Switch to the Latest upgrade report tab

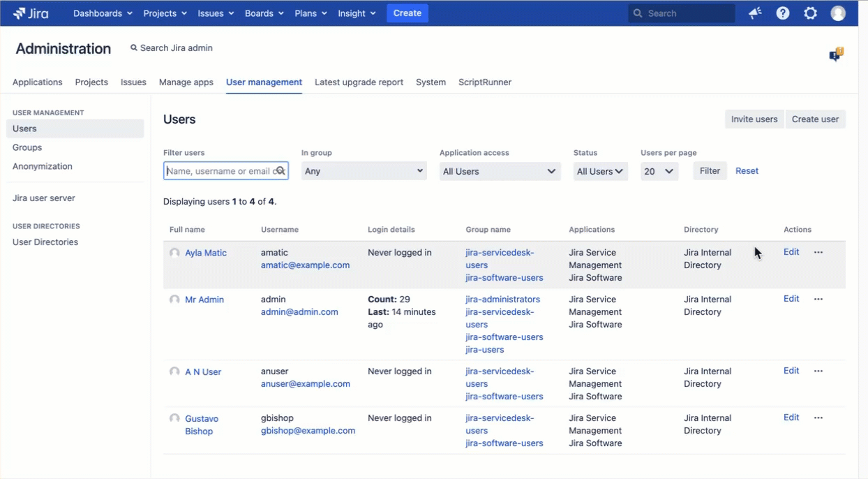359,82
